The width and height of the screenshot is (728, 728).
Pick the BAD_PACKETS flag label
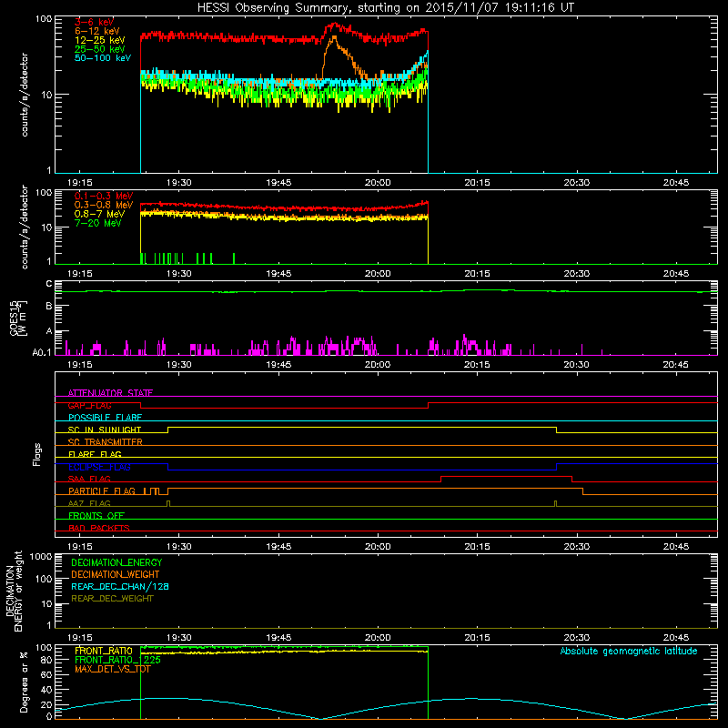click(99, 528)
